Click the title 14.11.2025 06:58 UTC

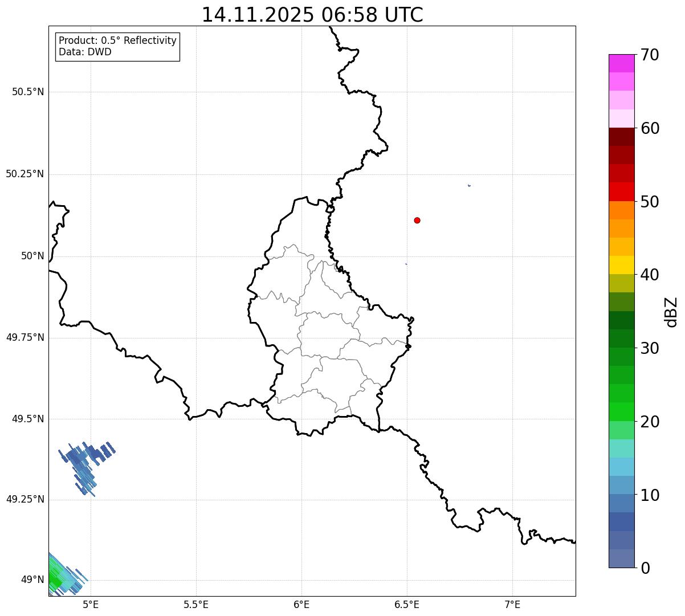click(x=312, y=15)
